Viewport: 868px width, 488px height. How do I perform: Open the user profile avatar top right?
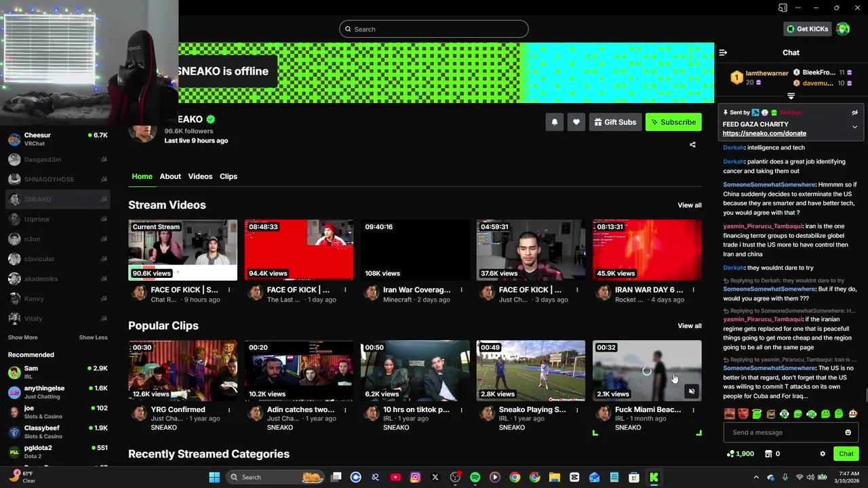(843, 29)
